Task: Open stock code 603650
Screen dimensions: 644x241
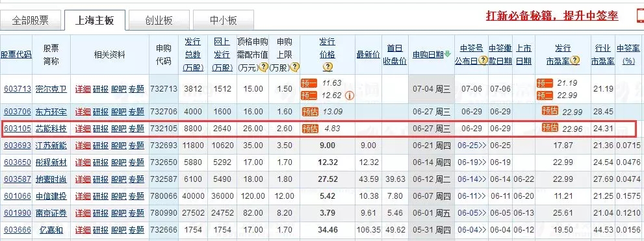Action: coord(18,162)
